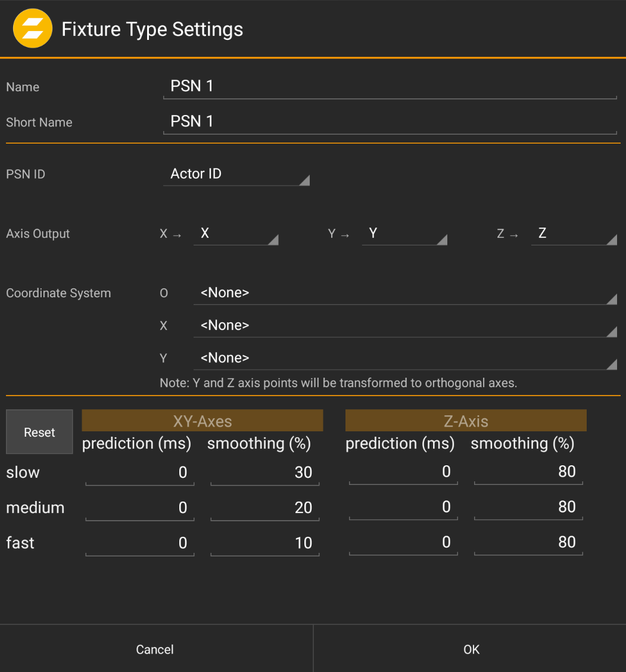Select the slow XY-Axes prediction value
The height and width of the screenshot is (672, 626).
pos(140,472)
